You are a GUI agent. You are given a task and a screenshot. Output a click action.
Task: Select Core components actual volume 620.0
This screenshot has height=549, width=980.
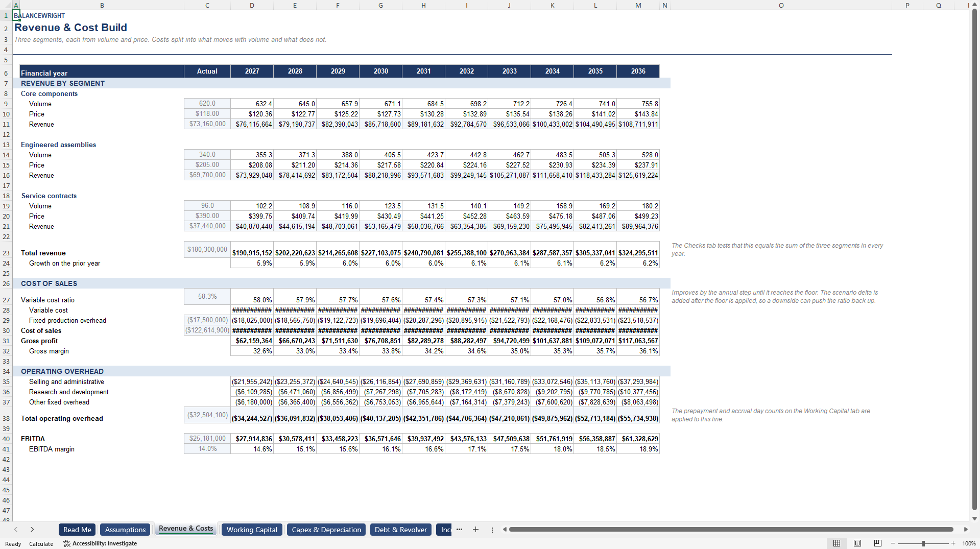tap(207, 104)
